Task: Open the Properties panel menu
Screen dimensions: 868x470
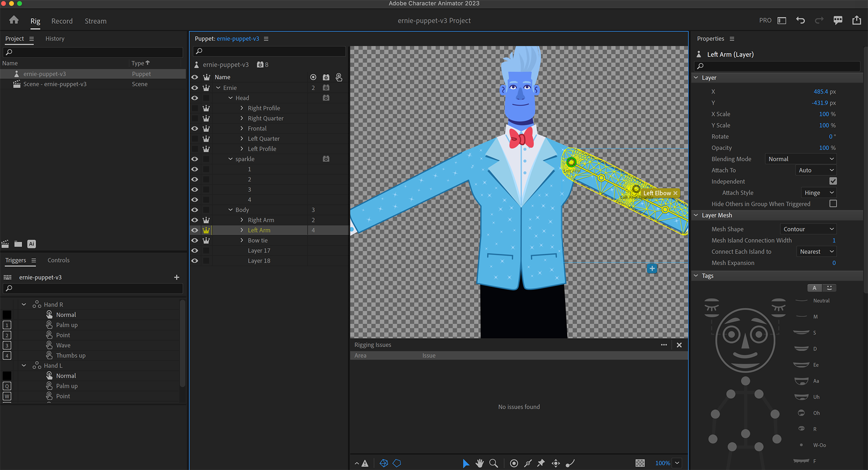Action: pyautogui.click(x=732, y=39)
